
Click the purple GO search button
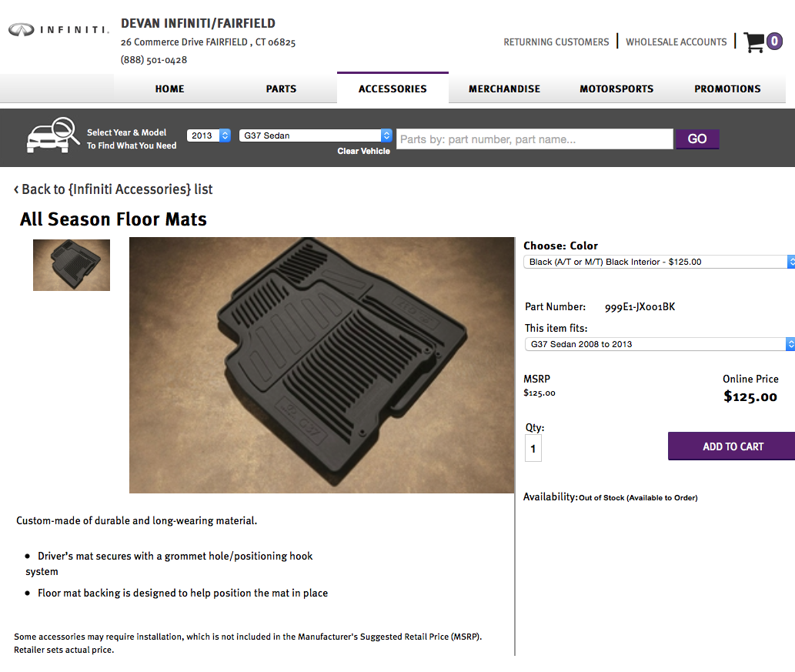tap(697, 139)
